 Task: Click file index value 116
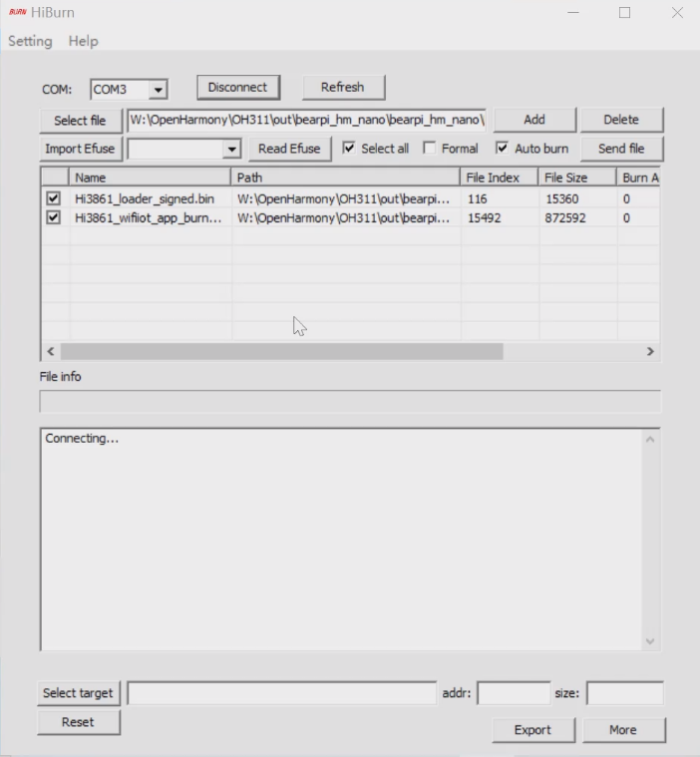(x=477, y=198)
